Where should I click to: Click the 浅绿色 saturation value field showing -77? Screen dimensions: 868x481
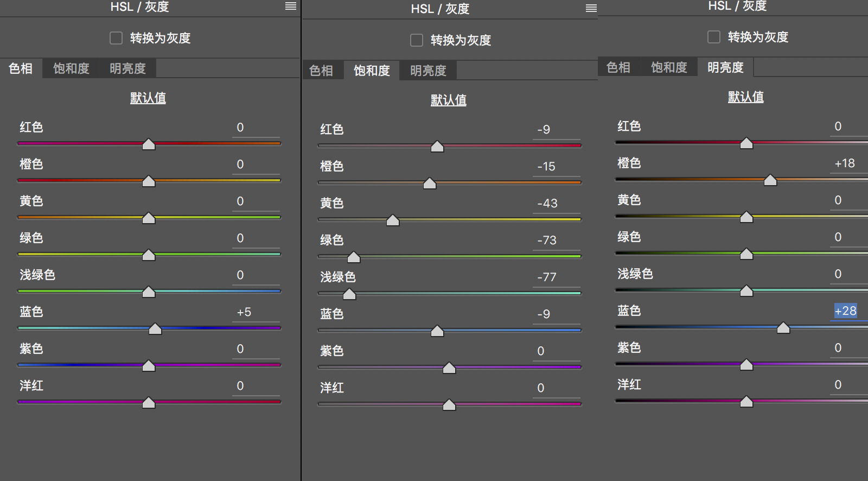click(557, 277)
